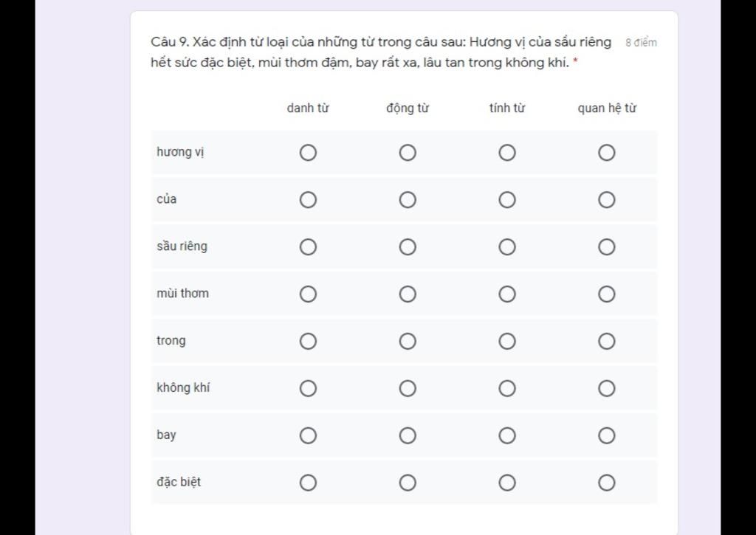Mark 'của' as 'quan hệ từ'

click(606, 200)
